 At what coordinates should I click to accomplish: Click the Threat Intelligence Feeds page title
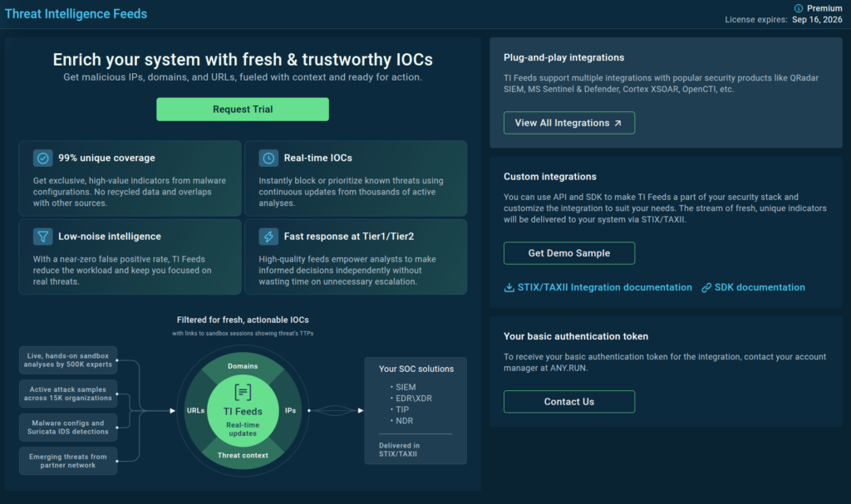click(76, 13)
